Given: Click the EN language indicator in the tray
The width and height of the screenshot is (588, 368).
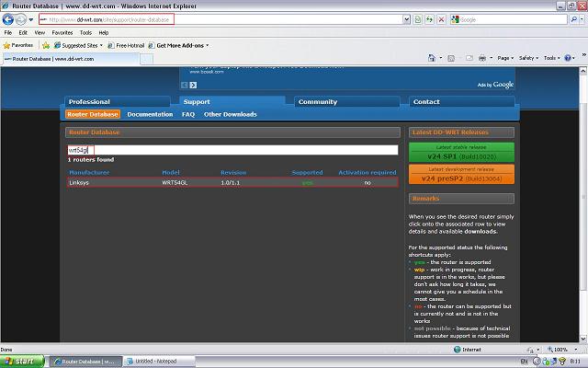Looking at the screenshot, I should (x=524, y=362).
